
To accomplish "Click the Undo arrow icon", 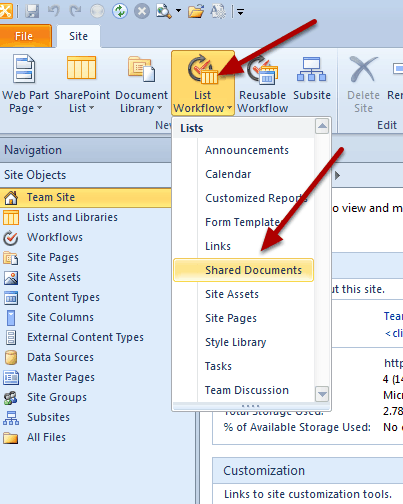I will tap(53, 11).
